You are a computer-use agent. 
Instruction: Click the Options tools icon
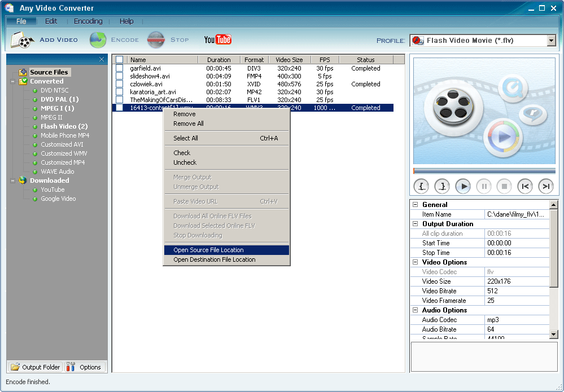pos(71,367)
